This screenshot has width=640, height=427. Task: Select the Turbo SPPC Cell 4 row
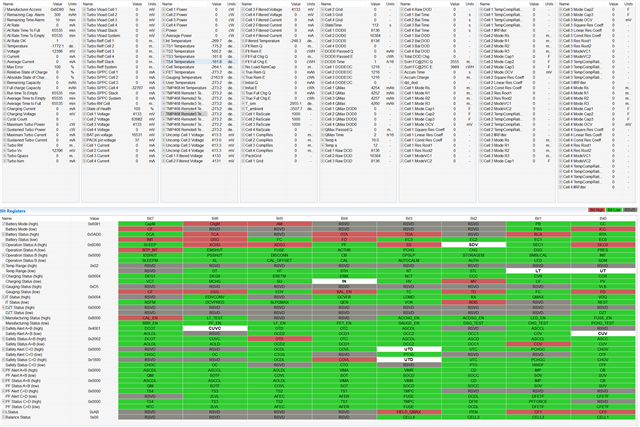coord(120,88)
